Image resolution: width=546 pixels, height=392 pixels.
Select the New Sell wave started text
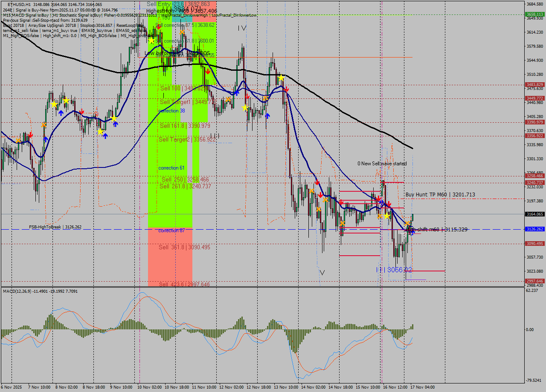click(382, 164)
